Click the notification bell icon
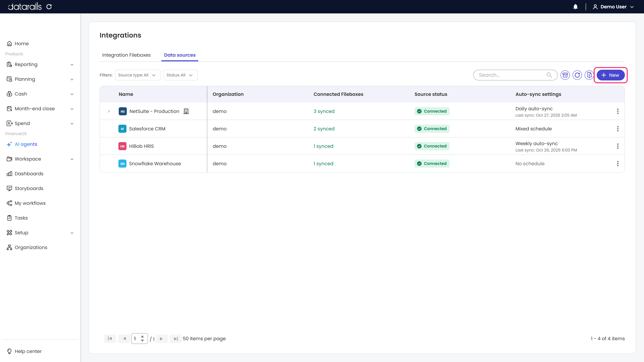Screen dimensions: 644x362 coord(575,7)
